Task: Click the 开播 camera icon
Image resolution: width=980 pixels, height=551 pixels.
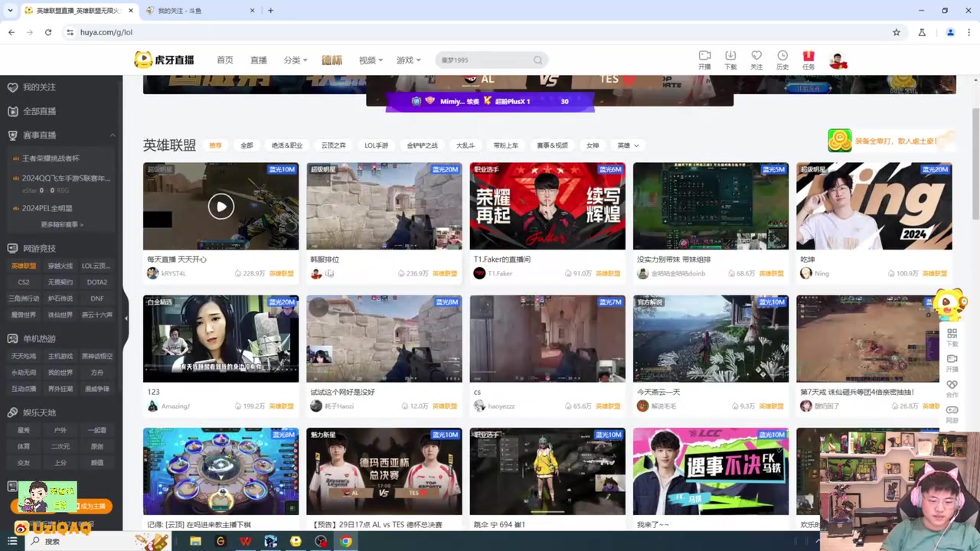Action: (704, 56)
